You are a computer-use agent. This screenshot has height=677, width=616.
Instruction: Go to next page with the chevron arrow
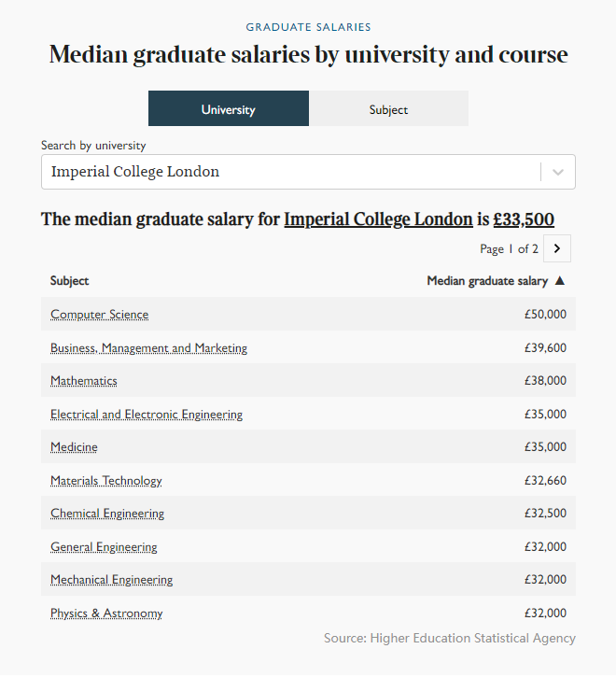pos(557,248)
